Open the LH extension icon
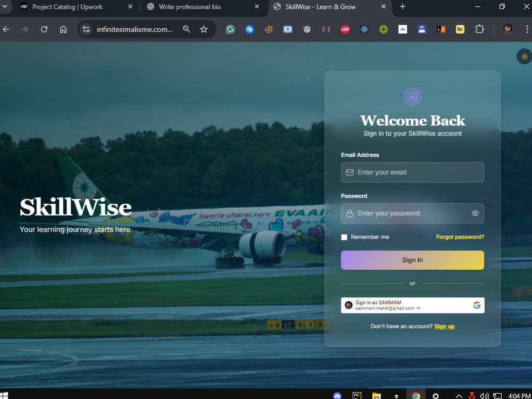 (441, 29)
